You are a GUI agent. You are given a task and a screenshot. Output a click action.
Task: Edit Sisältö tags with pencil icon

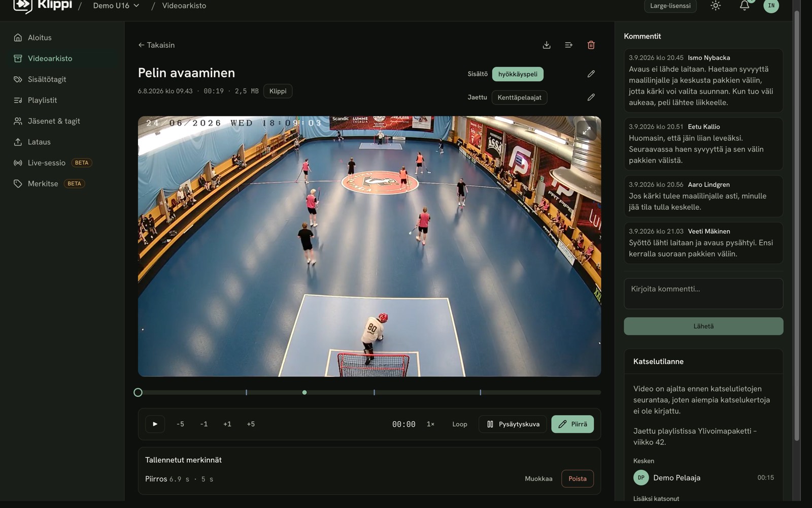tap(591, 74)
